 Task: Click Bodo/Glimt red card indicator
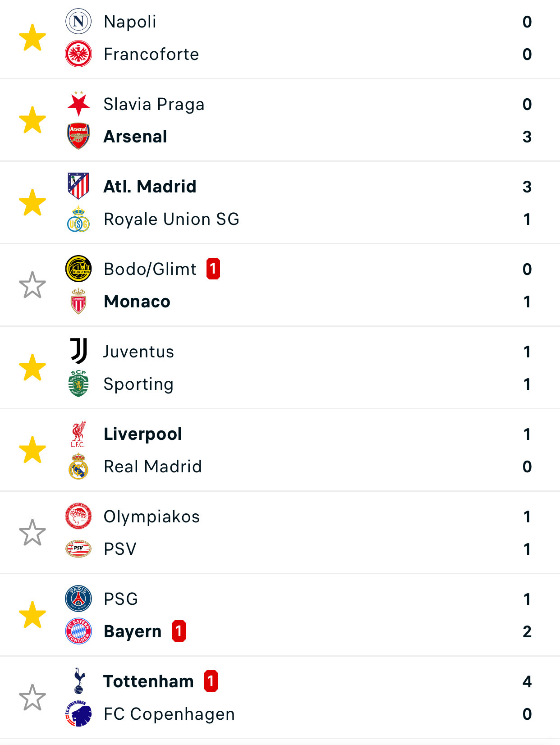click(213, 269)
